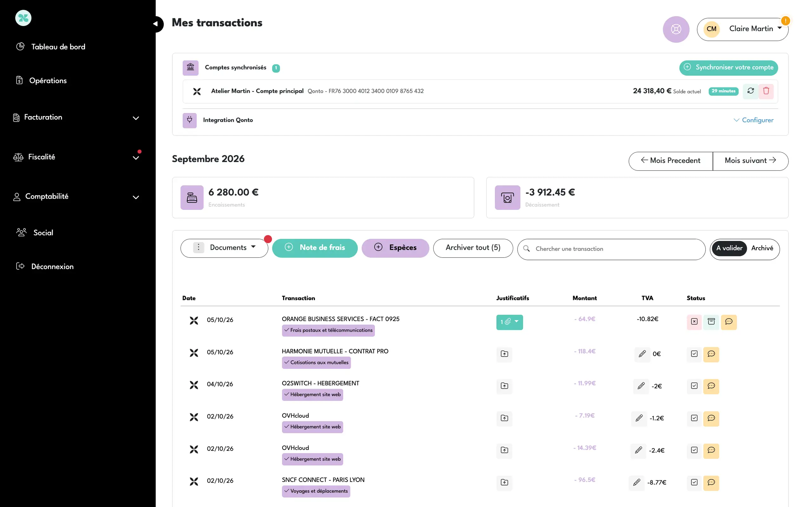Refresh the Atelier Martin account sync
This screenshot has width=812, height=507.
(x=750, y=91)
